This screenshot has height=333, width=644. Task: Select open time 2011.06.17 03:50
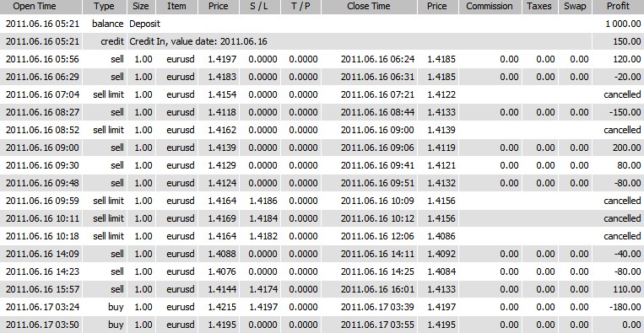coord(42,324)
